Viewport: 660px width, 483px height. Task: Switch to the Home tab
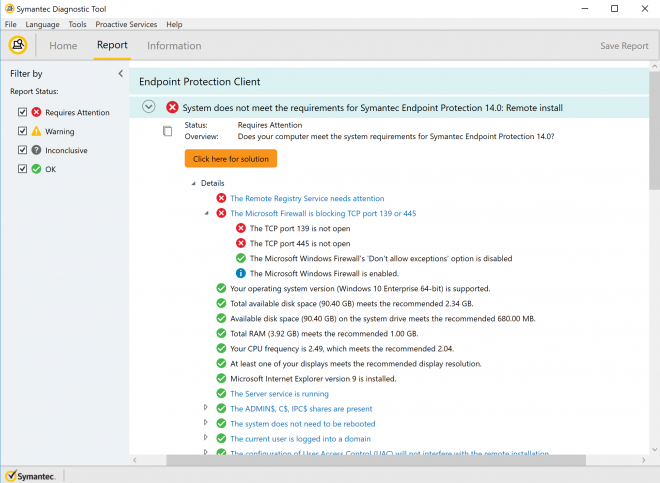(x=63, y=45)
